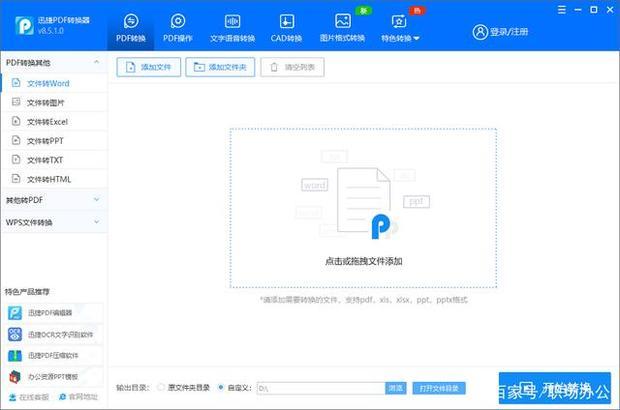Click the custom output path field

click(x=320, y=387)
